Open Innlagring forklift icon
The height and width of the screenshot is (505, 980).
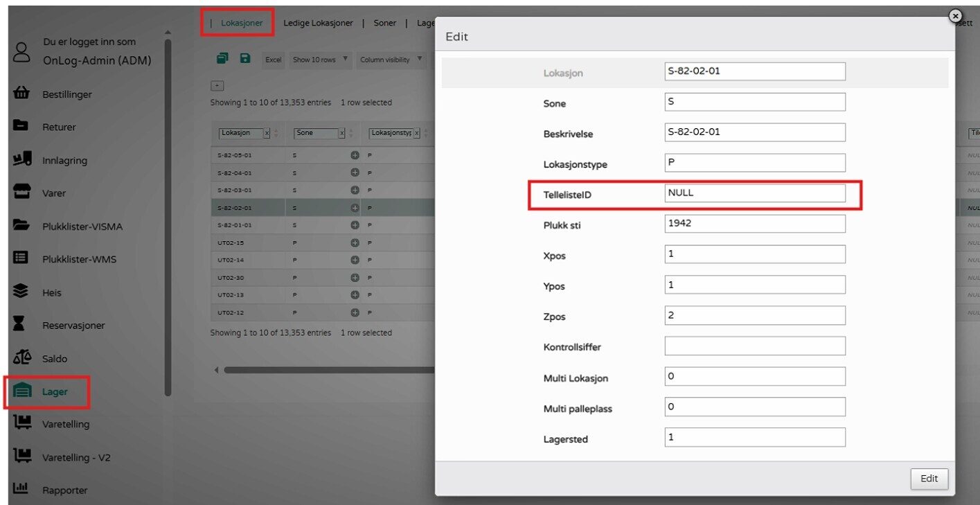[21, 159]
